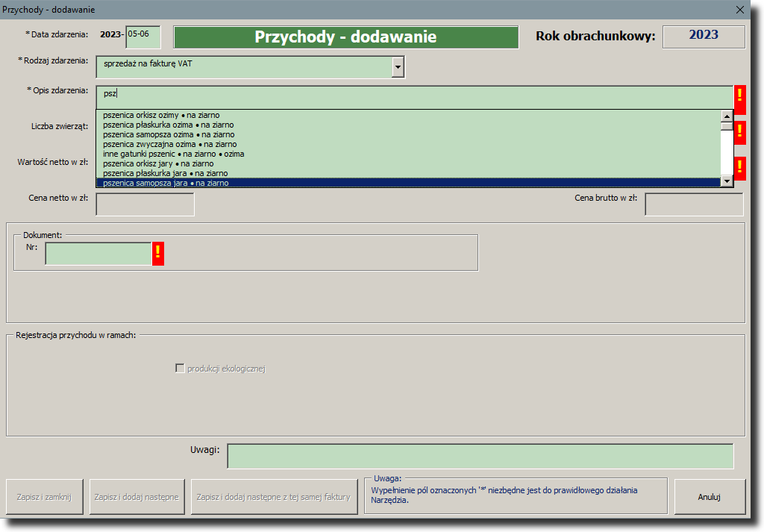This screenshot has width=764, height=532.
Task: Click the 'Zapisz i zamknij' button
Action: click(44, 497)
